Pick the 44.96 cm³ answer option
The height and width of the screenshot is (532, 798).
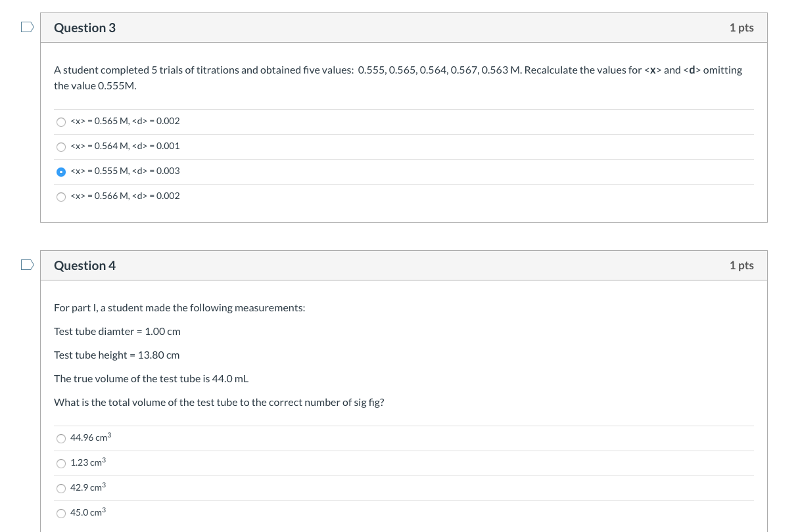pos(61,438)
